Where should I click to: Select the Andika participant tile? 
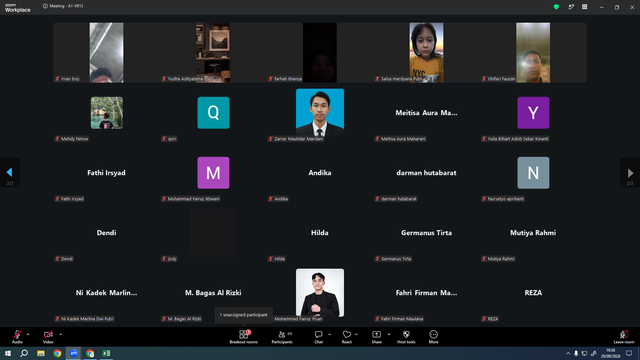320,173
